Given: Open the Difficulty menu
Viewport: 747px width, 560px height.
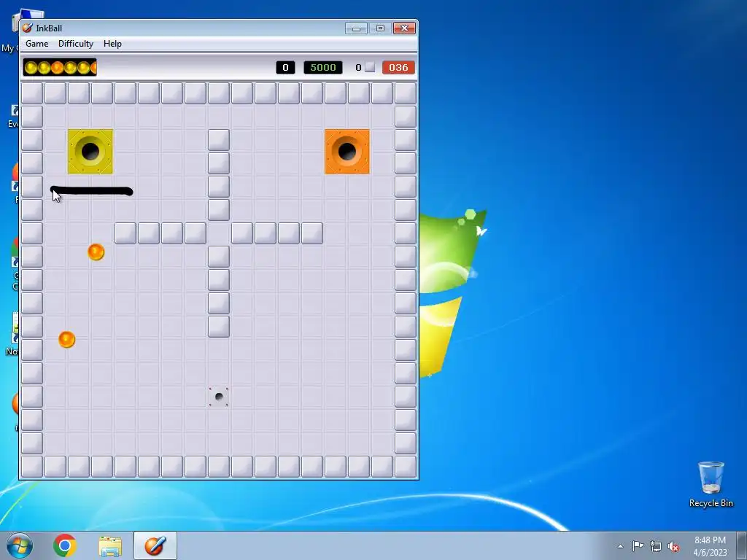Looking at the screenshot, I should [76, 43].
